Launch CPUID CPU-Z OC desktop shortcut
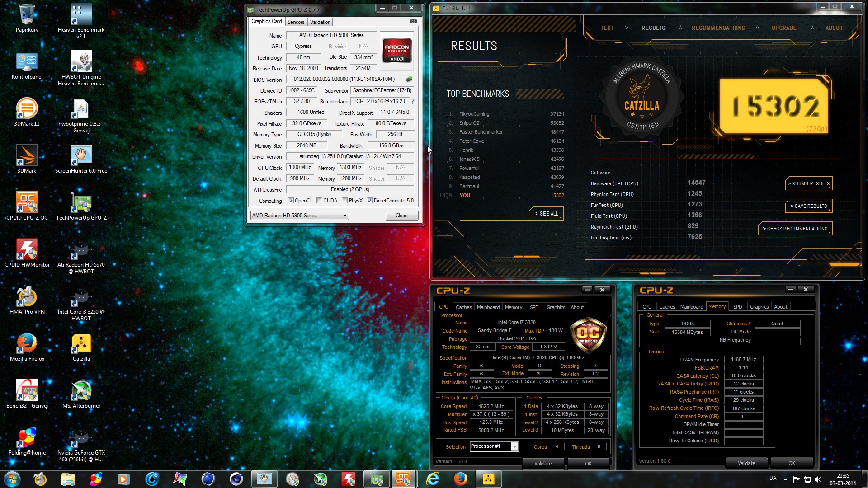 (27, 206)
